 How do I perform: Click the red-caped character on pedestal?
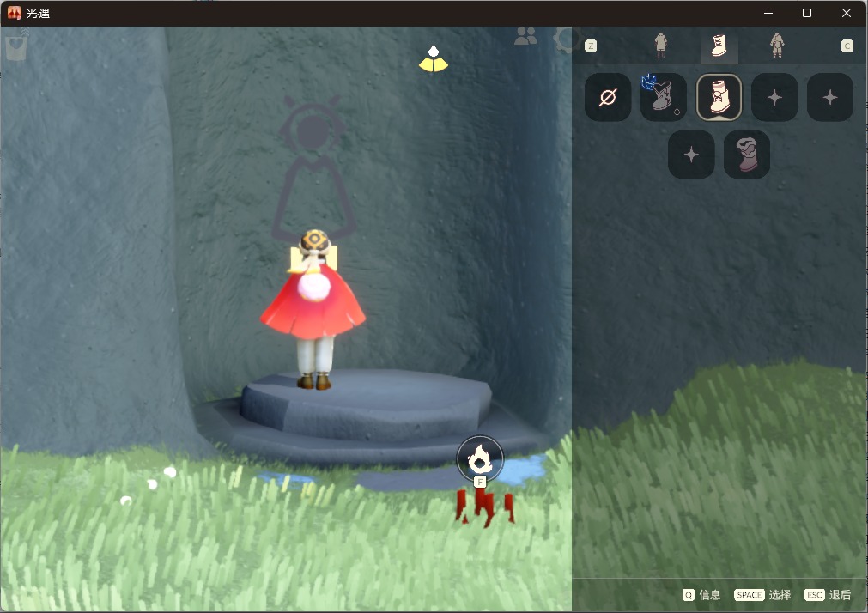[313, 309]
